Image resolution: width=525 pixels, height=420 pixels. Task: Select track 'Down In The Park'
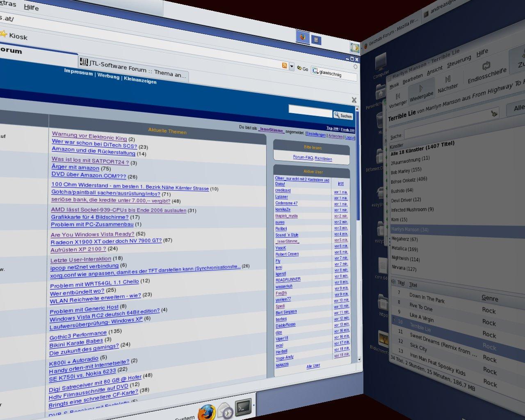(427, 298)
